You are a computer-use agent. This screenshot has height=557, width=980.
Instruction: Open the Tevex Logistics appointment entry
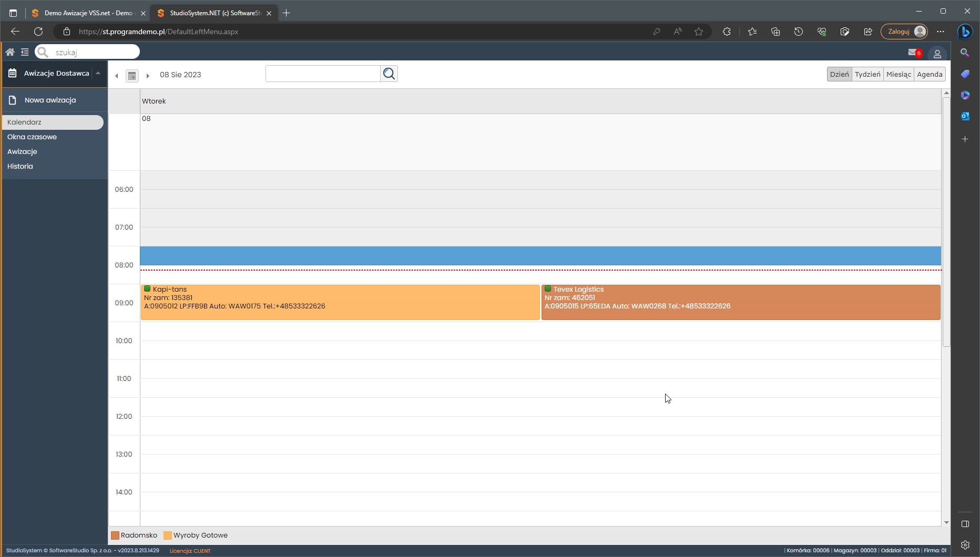tap(740, 302)
